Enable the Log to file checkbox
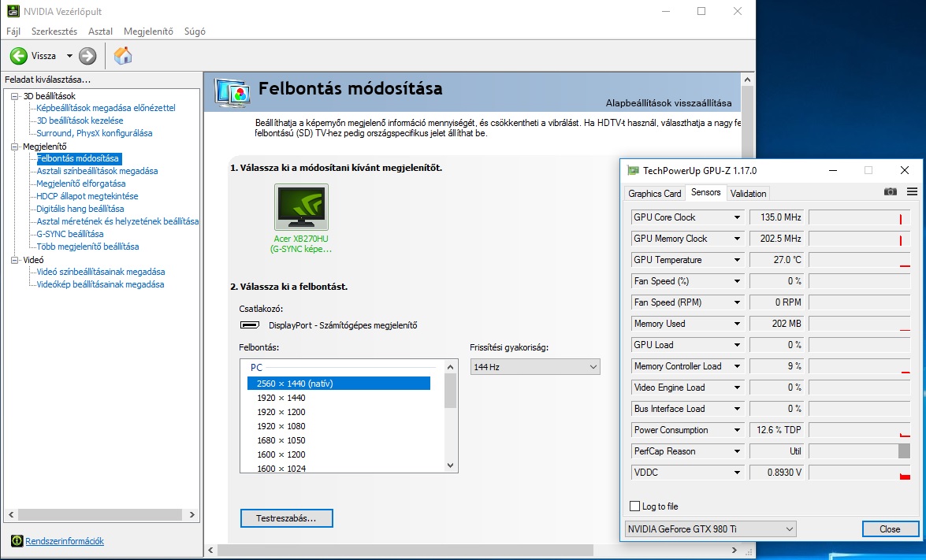926x560 pixels. (x=635, y=506)
